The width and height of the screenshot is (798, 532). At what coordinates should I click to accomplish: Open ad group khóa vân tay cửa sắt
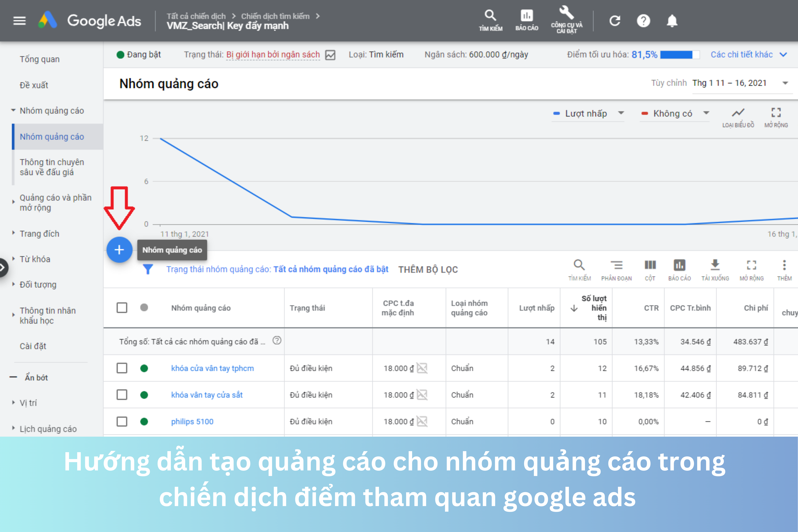[x=207, y=395]
